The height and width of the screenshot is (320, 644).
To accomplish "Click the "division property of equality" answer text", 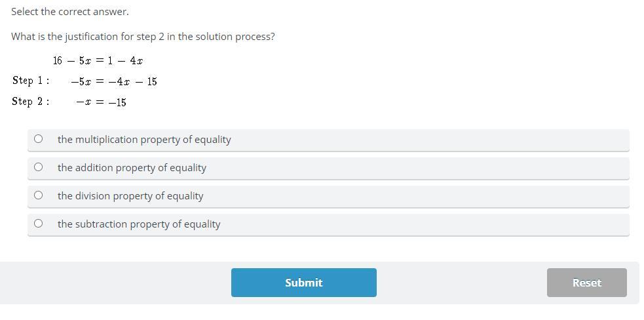I will 130,196.
